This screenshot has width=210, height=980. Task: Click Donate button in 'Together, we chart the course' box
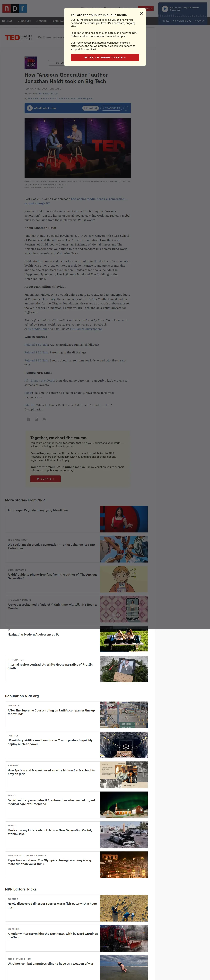click(x=45, y=479)
